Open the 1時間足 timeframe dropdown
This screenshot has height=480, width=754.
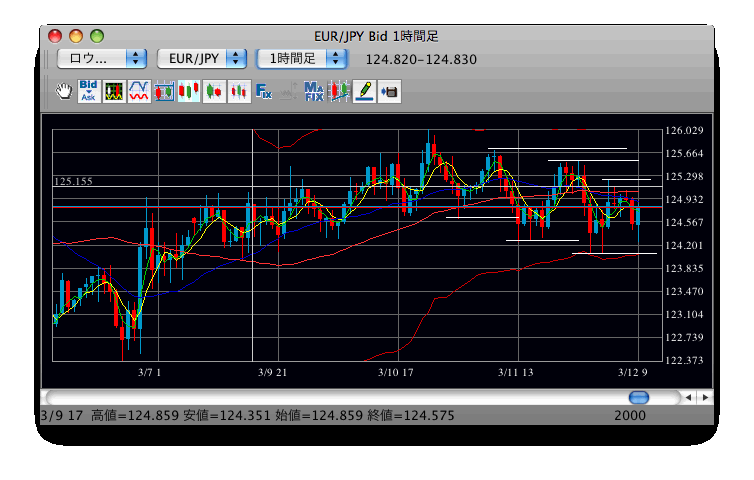click(302, 59)
